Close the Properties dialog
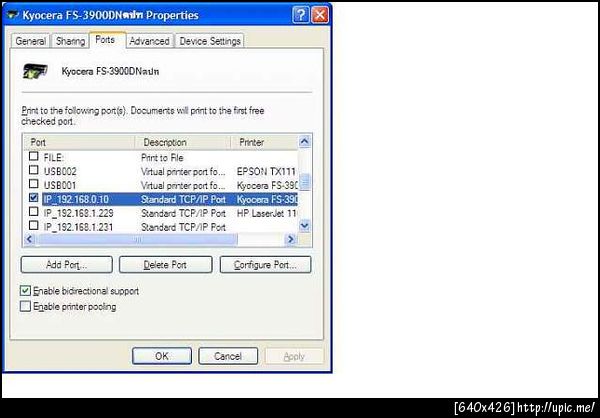The image size is (600, 418). 320,15
